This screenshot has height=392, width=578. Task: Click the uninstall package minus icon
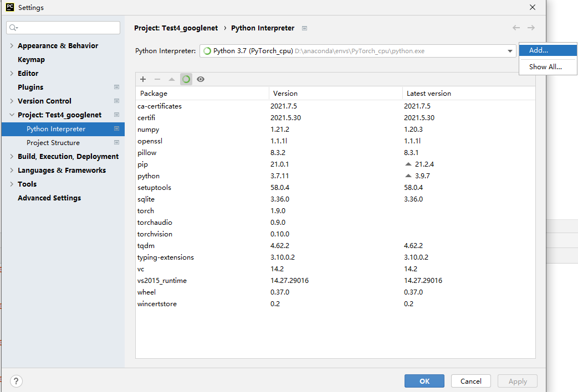157,79
